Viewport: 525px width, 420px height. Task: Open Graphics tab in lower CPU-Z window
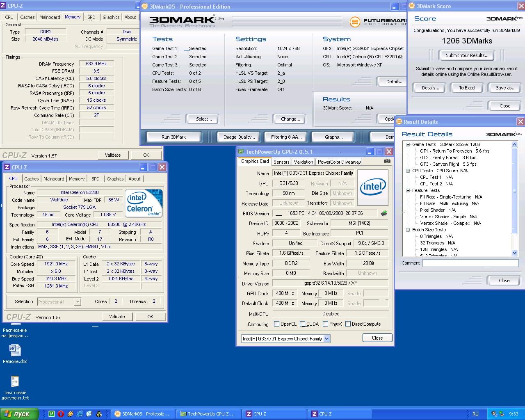point(115,179)
